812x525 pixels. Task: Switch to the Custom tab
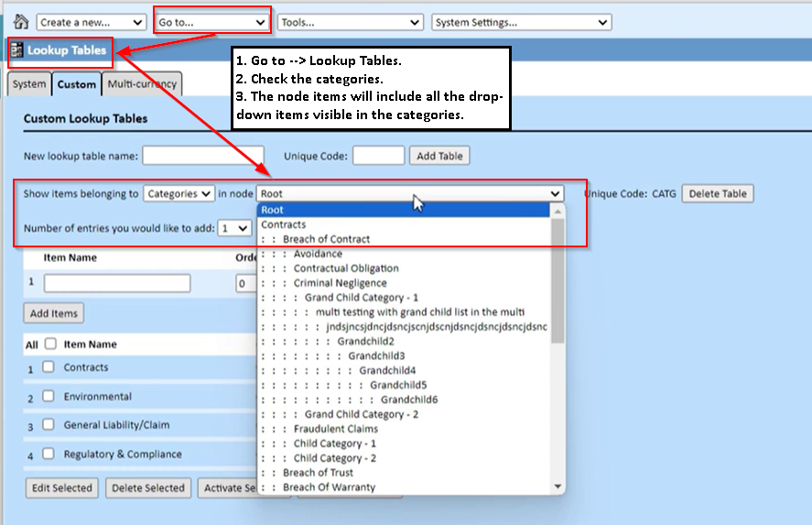pos(77,84)
